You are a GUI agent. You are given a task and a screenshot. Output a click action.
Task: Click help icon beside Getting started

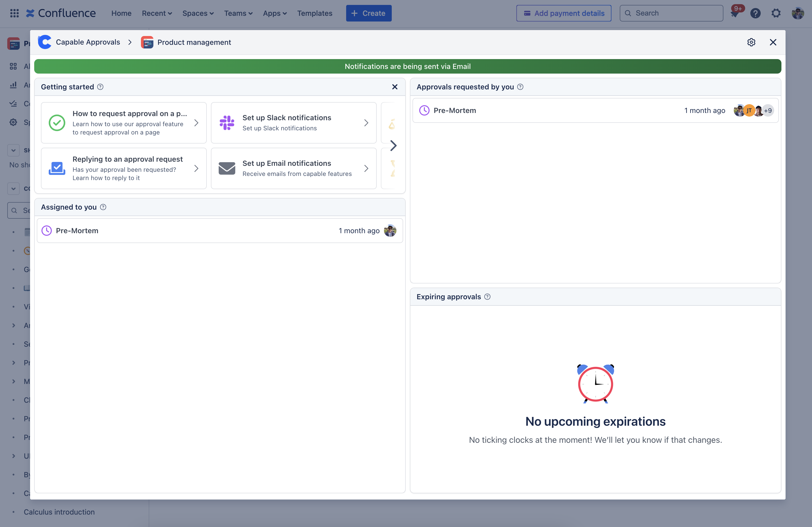click(100, 87)
